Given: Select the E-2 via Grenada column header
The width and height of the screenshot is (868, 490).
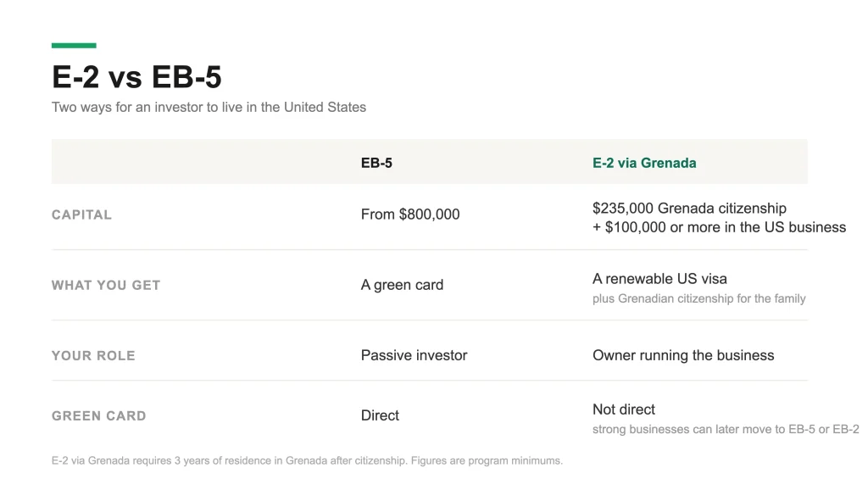Looking at the screenshot, I should [644, 163].
